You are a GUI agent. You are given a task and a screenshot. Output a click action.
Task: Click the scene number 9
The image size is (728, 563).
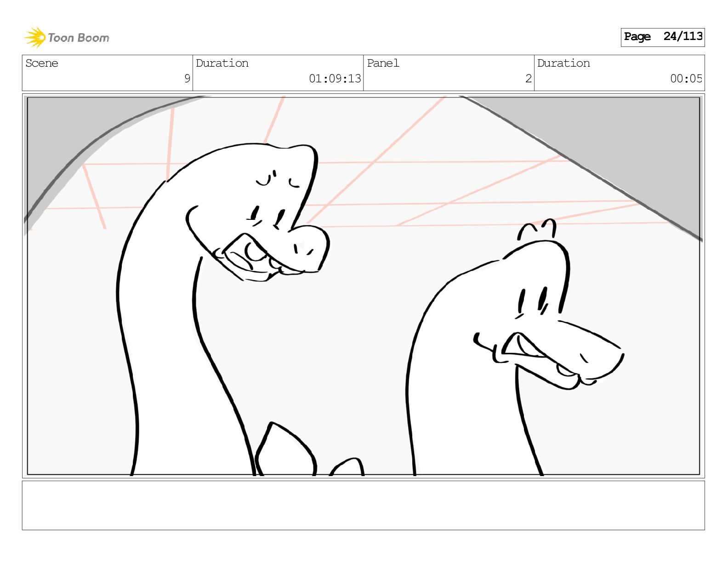(x=187, y=79)
